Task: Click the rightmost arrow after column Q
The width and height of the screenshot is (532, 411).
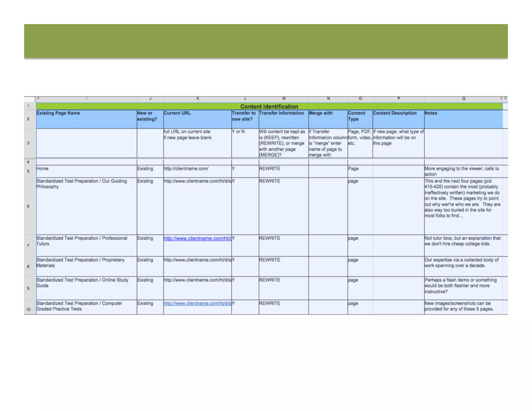Action: (505, 98)
